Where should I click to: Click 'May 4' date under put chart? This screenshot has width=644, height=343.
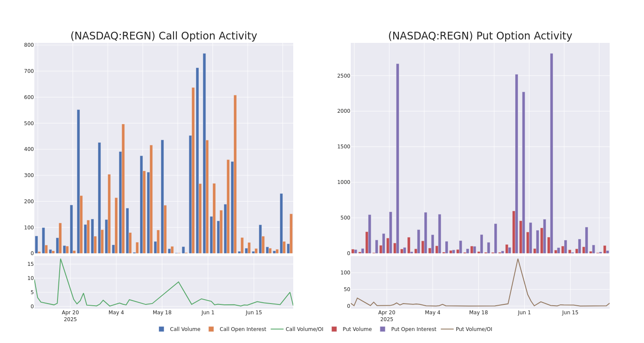tap(433, 313)
